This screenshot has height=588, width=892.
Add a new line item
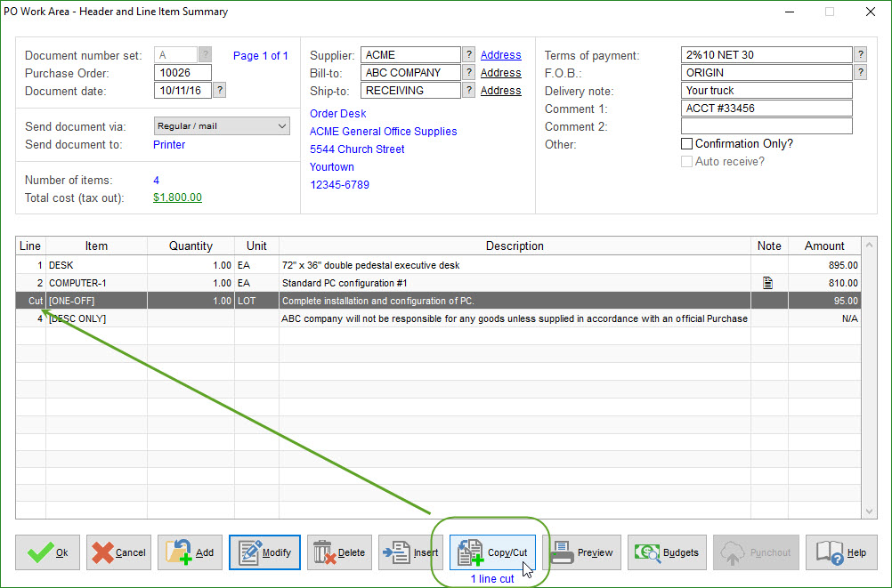pos(191,552)
